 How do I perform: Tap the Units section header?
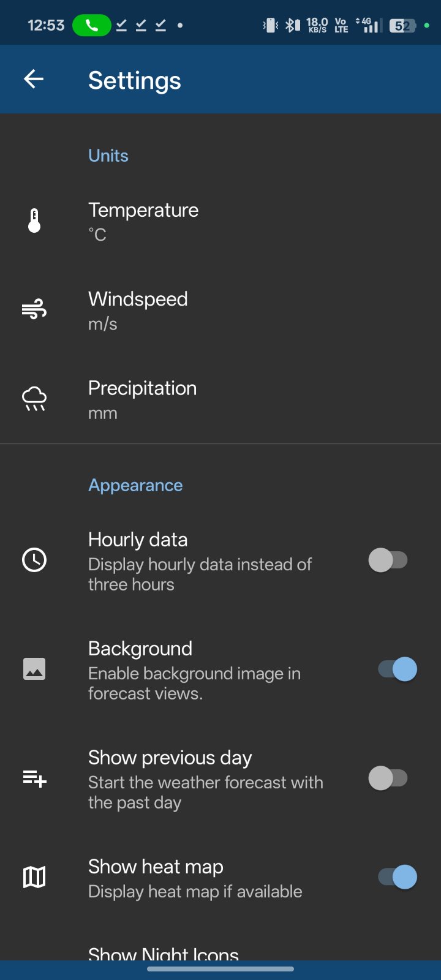pyautogui.click(x=108, y=156)
